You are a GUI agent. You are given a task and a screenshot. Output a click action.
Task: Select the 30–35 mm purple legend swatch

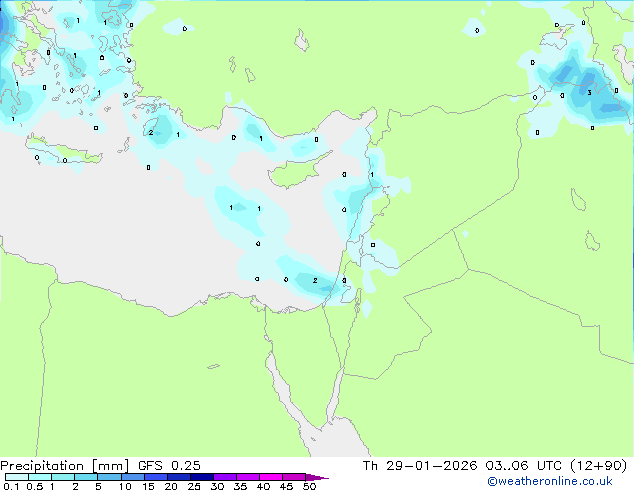(x=225, y=477)
